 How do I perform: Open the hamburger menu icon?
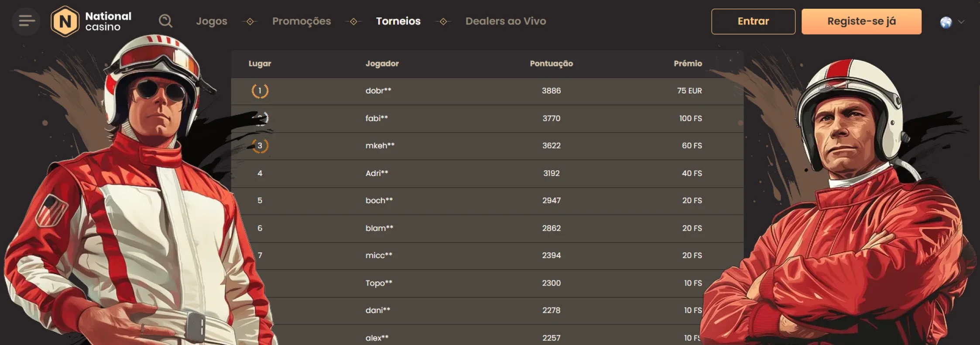pyautogui.click(x=26, y=21)
